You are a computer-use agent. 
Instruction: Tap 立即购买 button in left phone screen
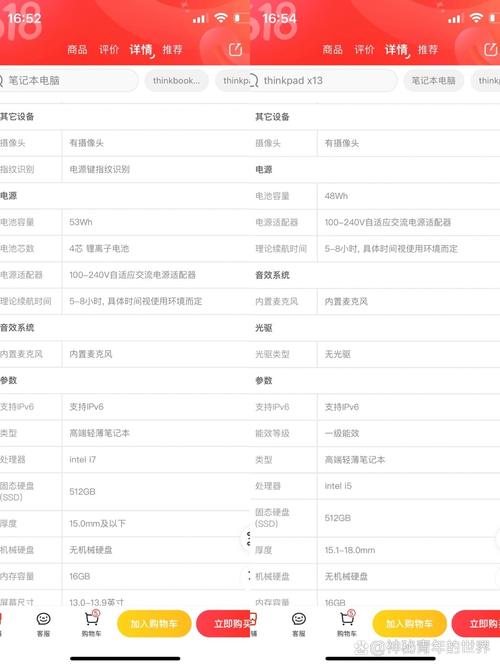tap(223, 624)
